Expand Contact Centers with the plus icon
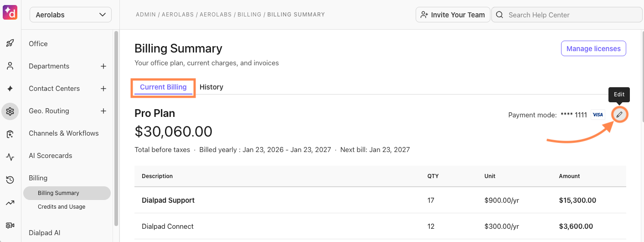Viewport: 644px width, 242px height. point(103,89)
